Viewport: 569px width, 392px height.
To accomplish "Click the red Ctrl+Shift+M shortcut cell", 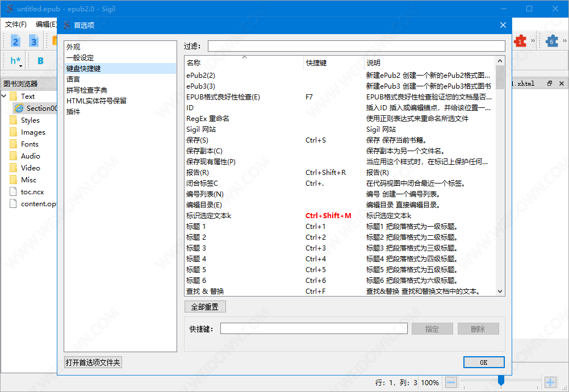I will [328, 216].
